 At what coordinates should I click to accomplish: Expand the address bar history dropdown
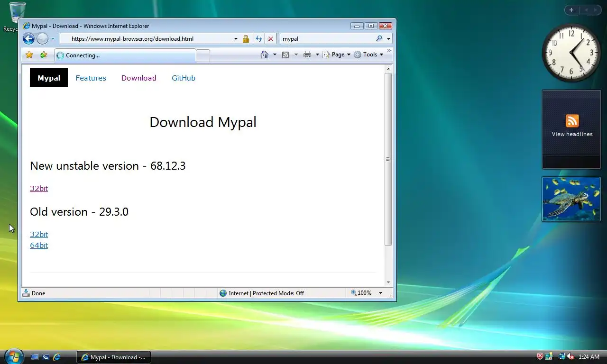(236, 39)
